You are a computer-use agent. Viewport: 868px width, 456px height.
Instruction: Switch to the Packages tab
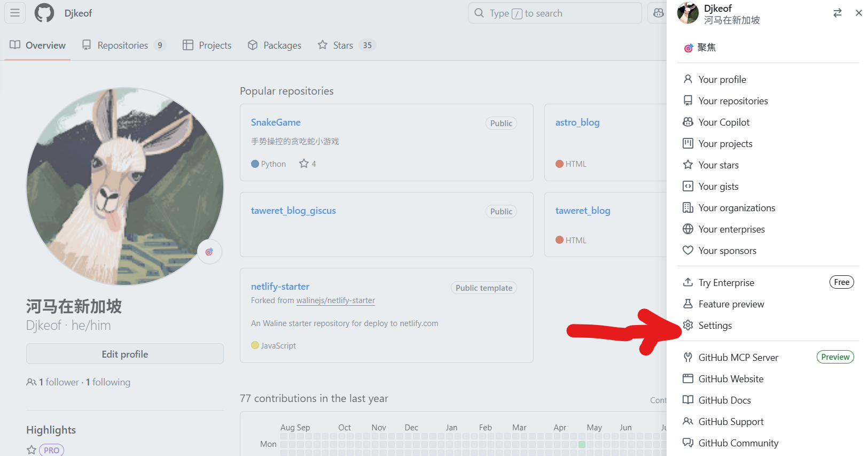coord(275,45)
